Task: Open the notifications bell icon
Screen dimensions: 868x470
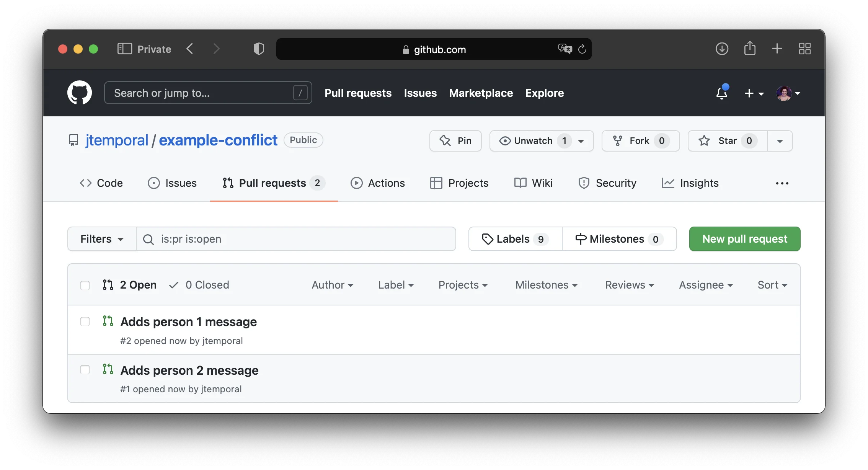Action: 721,93
